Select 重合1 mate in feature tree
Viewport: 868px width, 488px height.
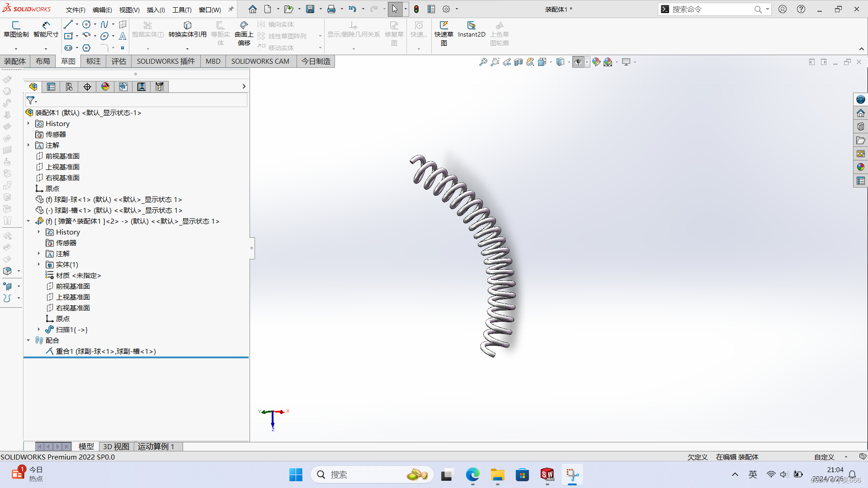(x=106, y=351)
